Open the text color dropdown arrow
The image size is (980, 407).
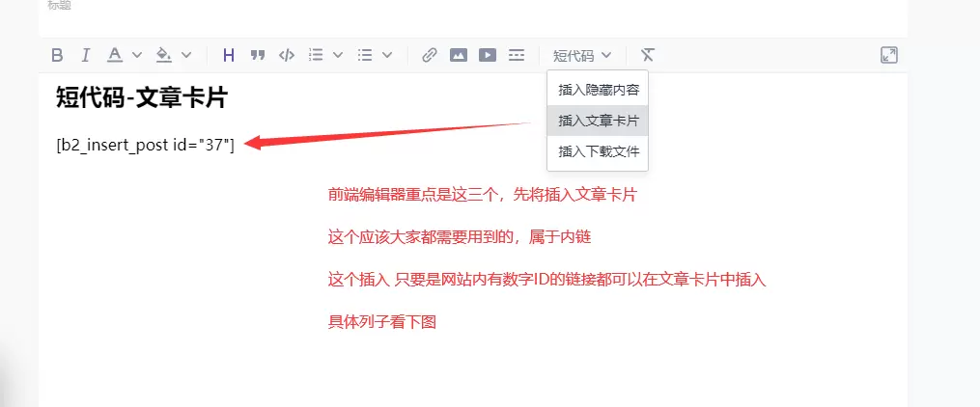[137, 55]
